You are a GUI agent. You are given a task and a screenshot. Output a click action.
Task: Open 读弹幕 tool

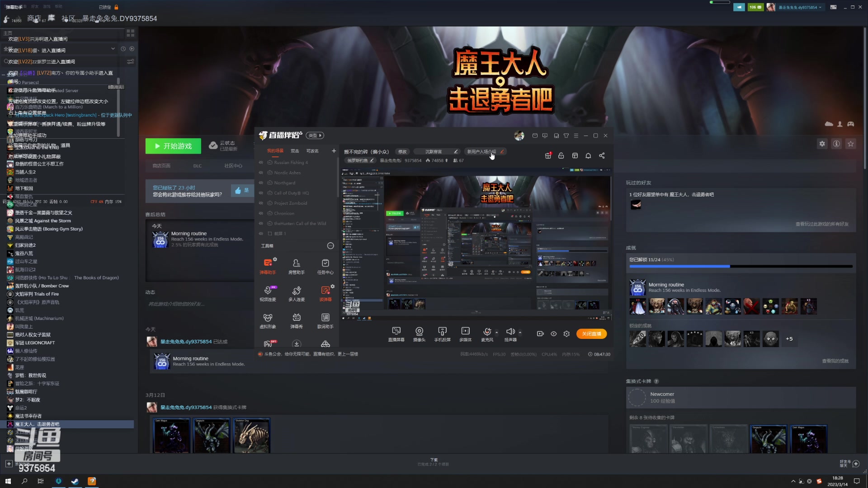[x=325, y=293]
